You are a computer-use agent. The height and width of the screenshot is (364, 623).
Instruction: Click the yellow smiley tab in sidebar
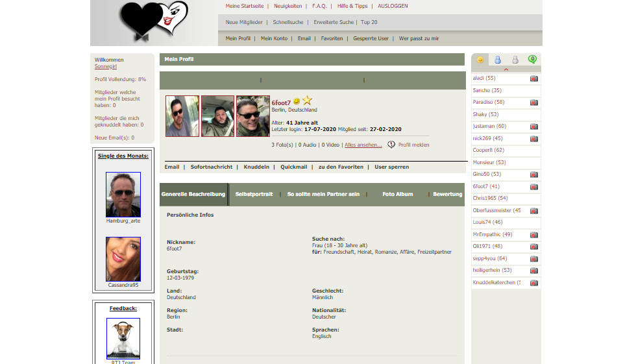point(480,60)
